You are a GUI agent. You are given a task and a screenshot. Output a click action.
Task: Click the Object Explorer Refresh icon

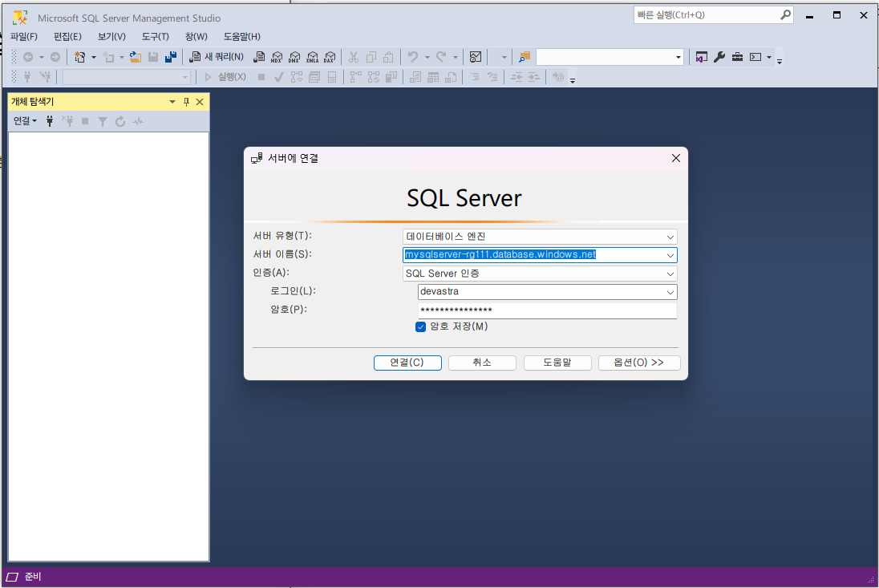point(120,121)
